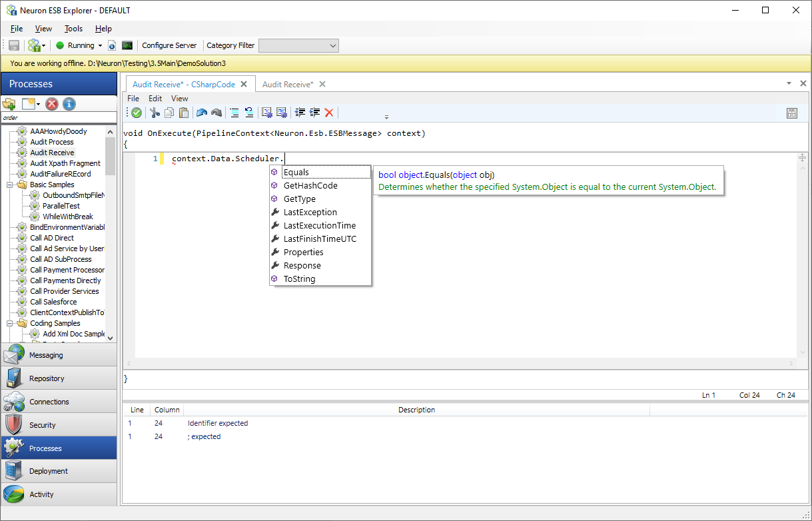Close the Audit Receive* - CSharpCode tab
Viewport: 812px width, 521px height.
point(244,84)
